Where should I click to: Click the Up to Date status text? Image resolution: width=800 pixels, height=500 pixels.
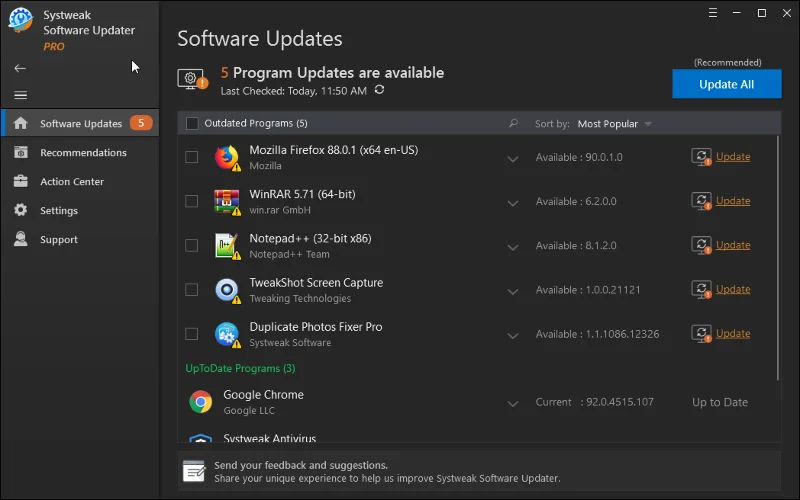pyautogui.click(x=720, y=402)
